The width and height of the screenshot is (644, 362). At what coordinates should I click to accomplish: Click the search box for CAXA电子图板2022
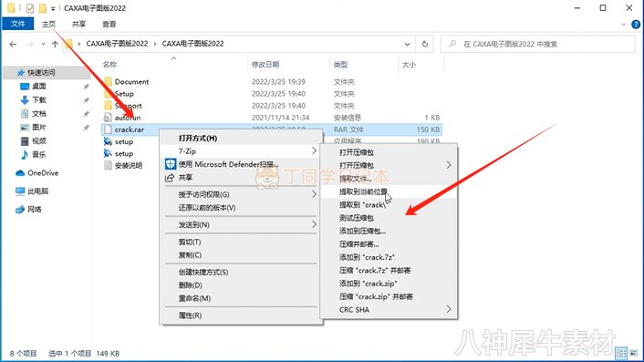pos(538,44)
